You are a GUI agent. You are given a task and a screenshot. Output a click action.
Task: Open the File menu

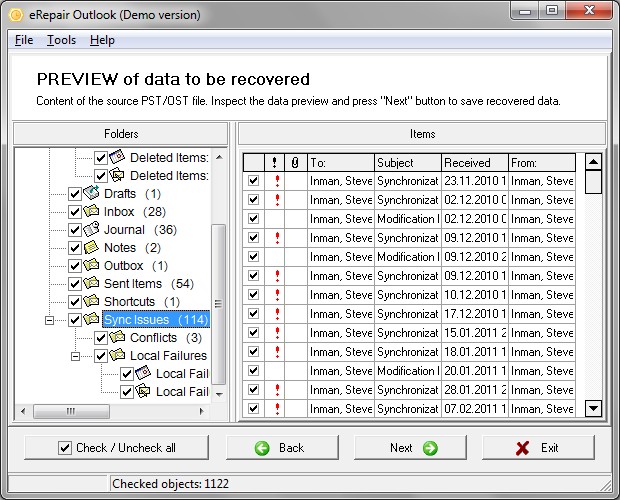point(24,40)
